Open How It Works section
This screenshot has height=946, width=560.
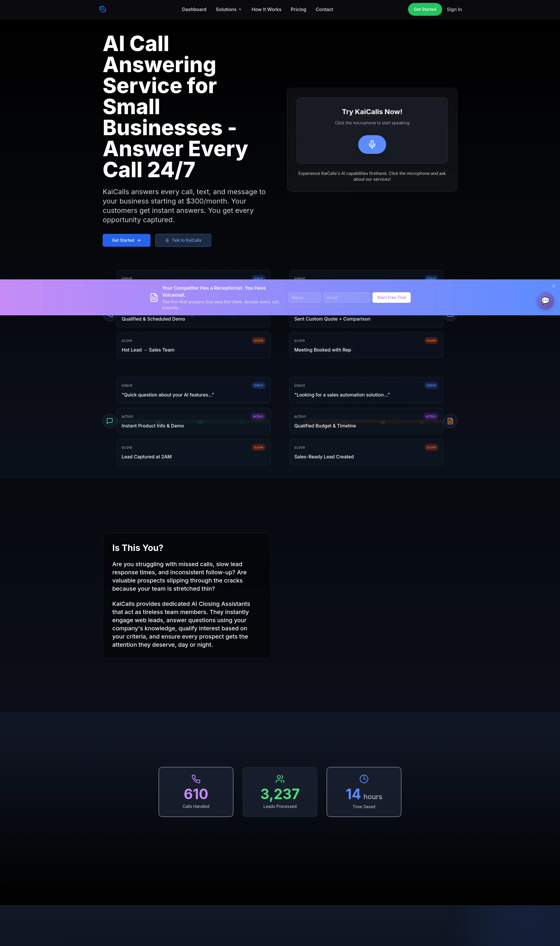coord(266,9)
